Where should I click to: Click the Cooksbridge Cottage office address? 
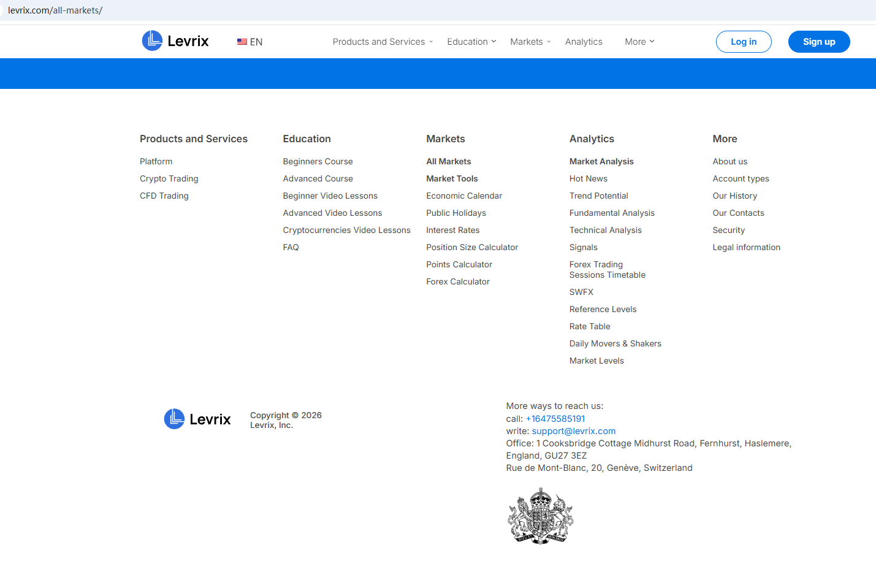tap(649, 449)
